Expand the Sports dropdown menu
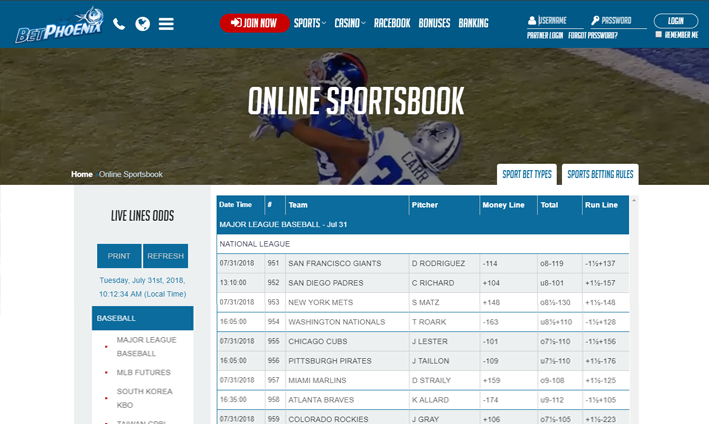 point(310,23)
